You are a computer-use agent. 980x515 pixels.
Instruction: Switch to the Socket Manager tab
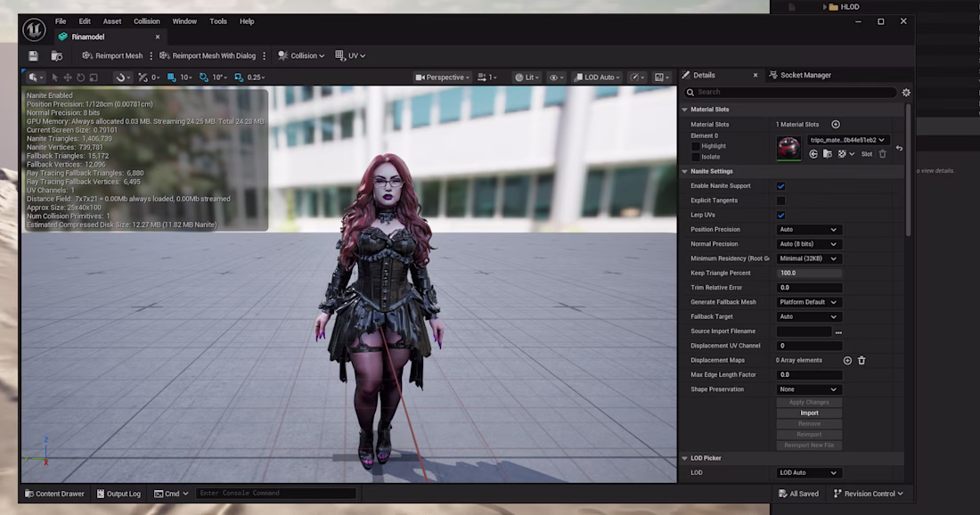pos(800,75)
